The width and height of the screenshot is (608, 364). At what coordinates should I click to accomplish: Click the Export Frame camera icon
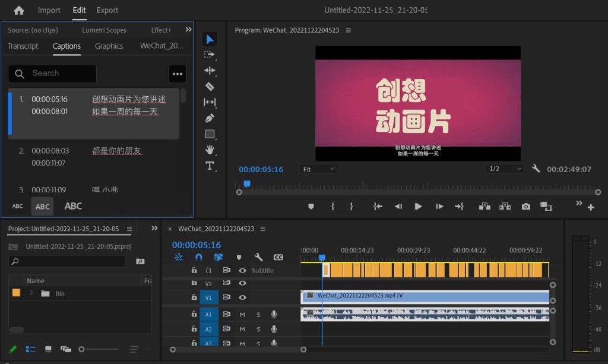[526, 206]
